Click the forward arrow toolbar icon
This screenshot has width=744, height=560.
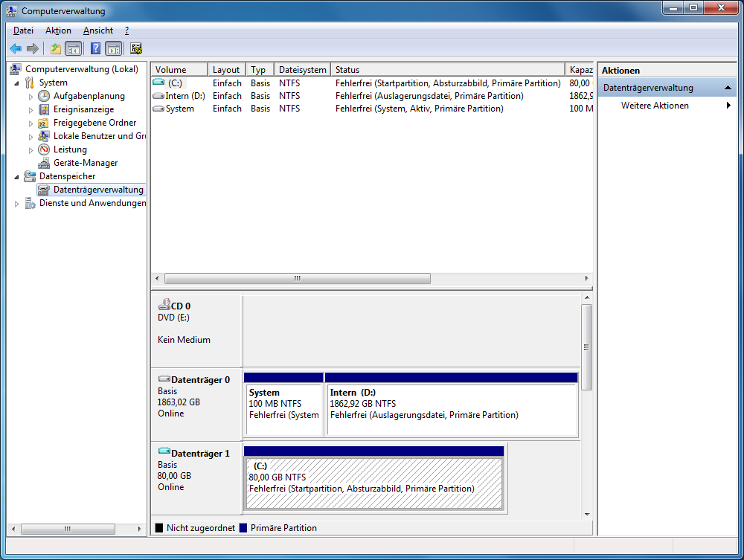32,48
